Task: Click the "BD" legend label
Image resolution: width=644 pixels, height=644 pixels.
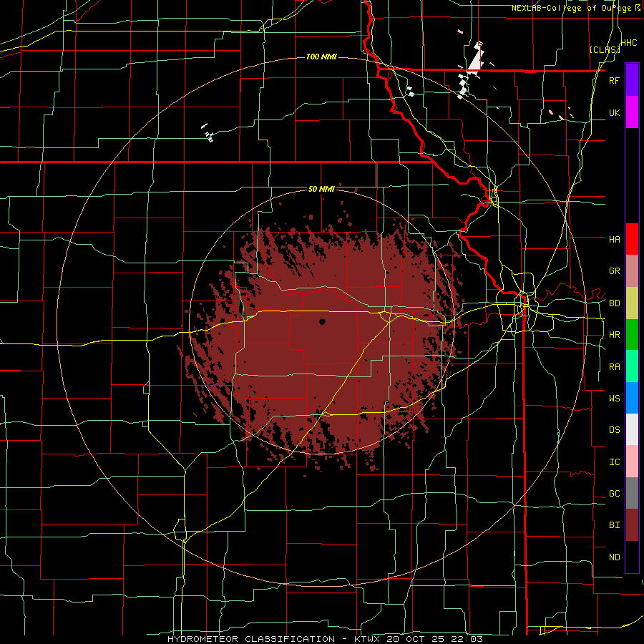Action: [x=614, y=303]
